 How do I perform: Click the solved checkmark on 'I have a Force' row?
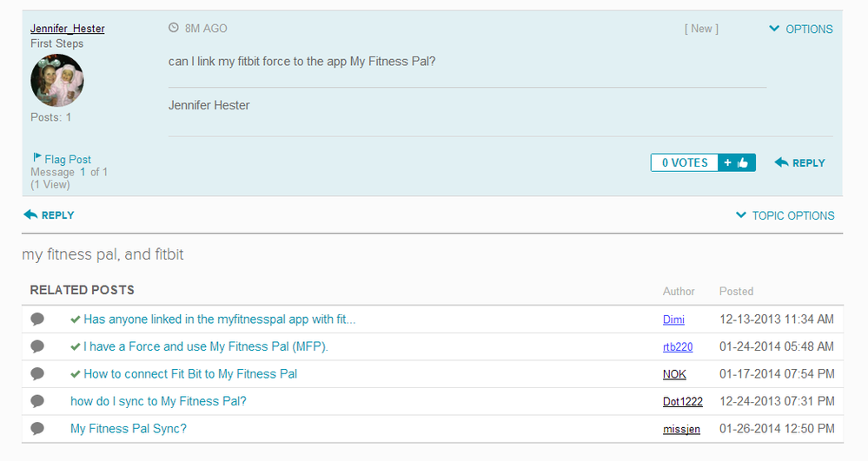pos(76,347)
